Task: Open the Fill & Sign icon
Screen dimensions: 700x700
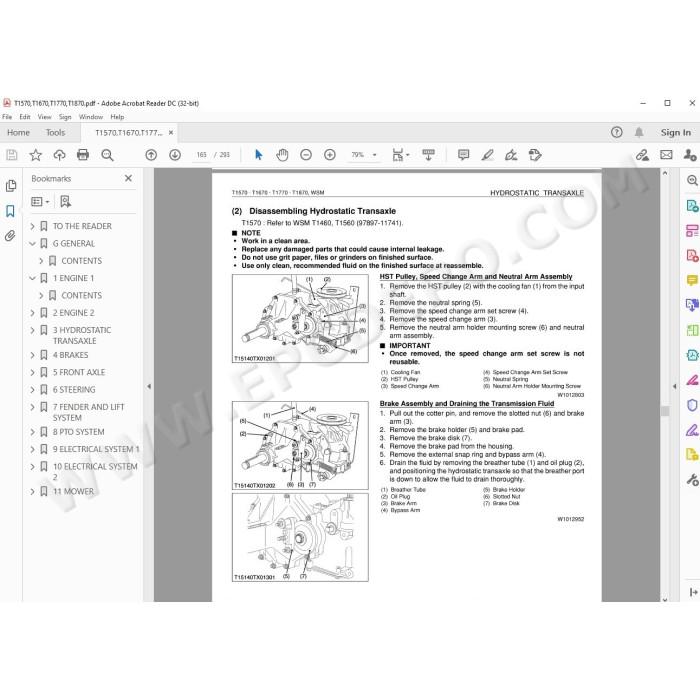Action: 511,155
